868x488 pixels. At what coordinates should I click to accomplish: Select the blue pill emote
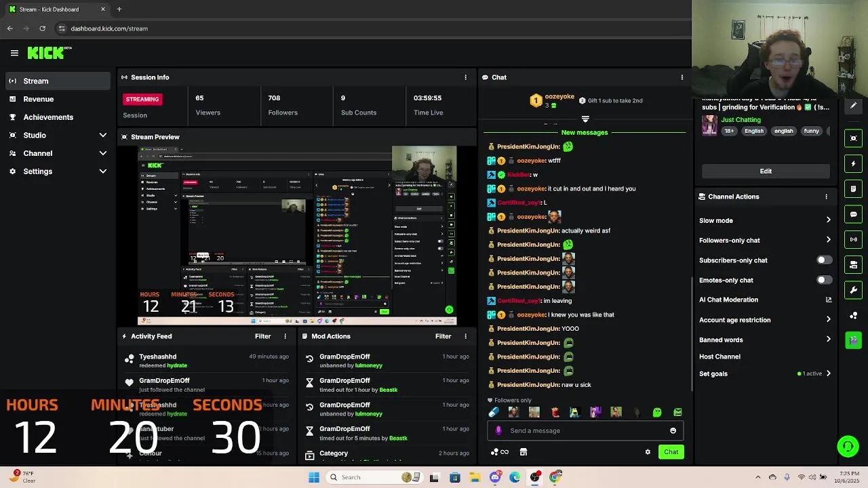494,412
